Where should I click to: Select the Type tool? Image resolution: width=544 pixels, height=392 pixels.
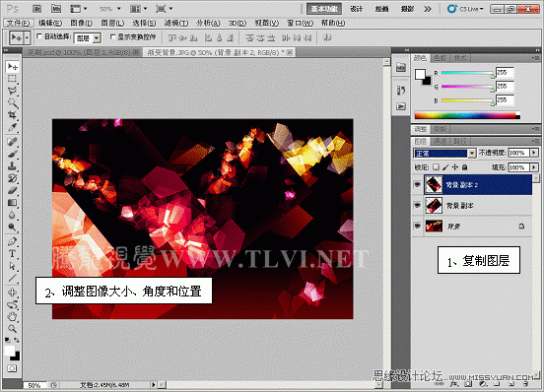tap(13, 254)
